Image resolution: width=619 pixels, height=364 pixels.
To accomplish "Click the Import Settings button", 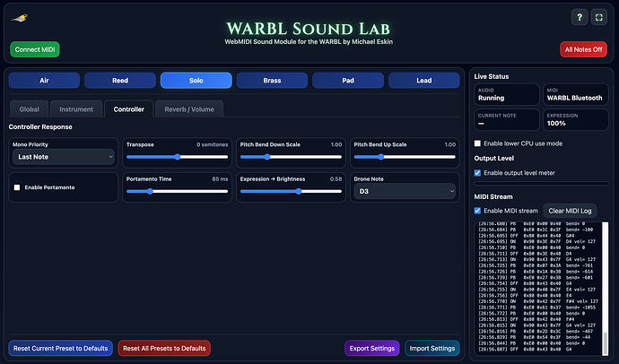I will (432, 348).
